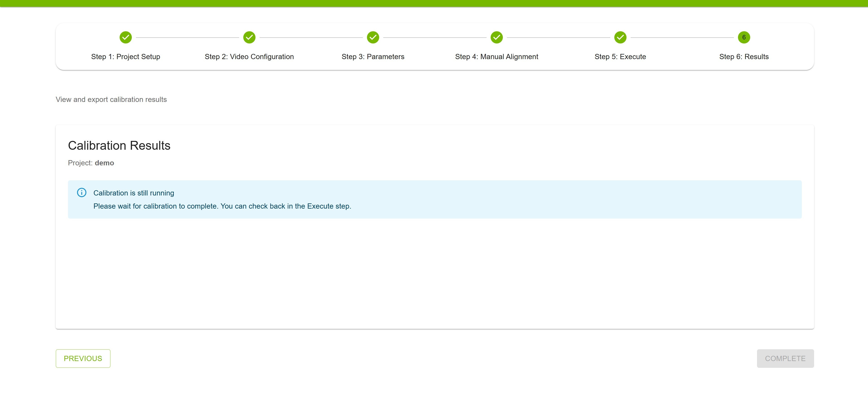
Task: Jump to Step 4: Manual Alignment label
Action: coord(496,57)
